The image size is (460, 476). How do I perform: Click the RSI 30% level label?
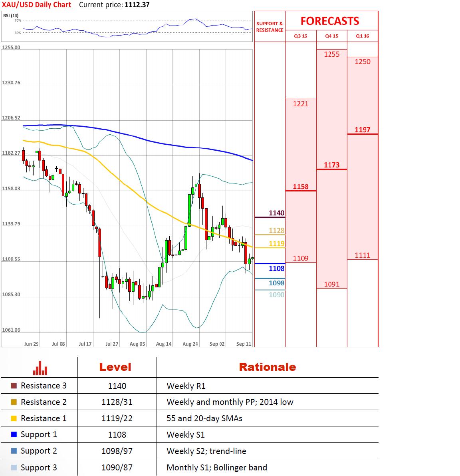tap(18, 33)
